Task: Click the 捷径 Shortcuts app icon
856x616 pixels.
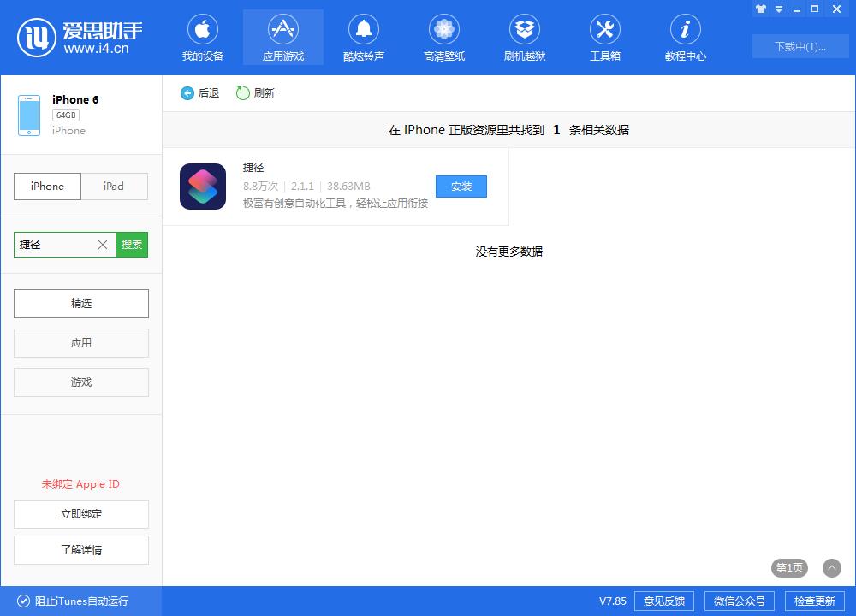Action: tap(203, 187)
